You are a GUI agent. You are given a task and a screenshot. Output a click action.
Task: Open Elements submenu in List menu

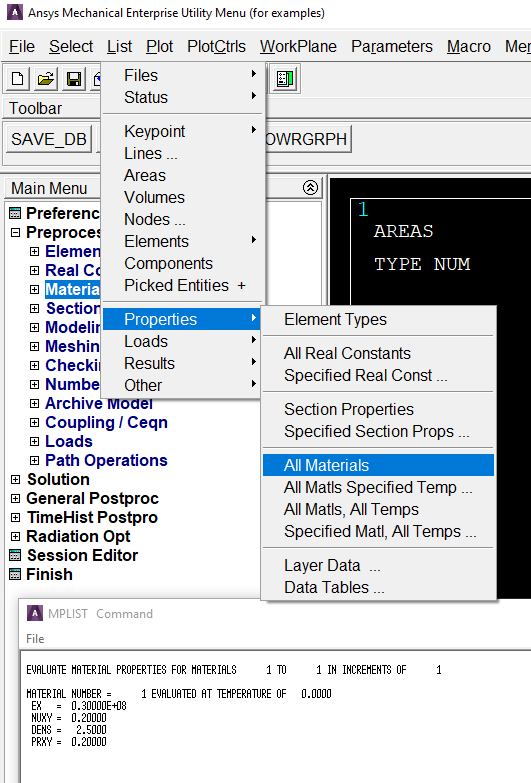[183, 241]
